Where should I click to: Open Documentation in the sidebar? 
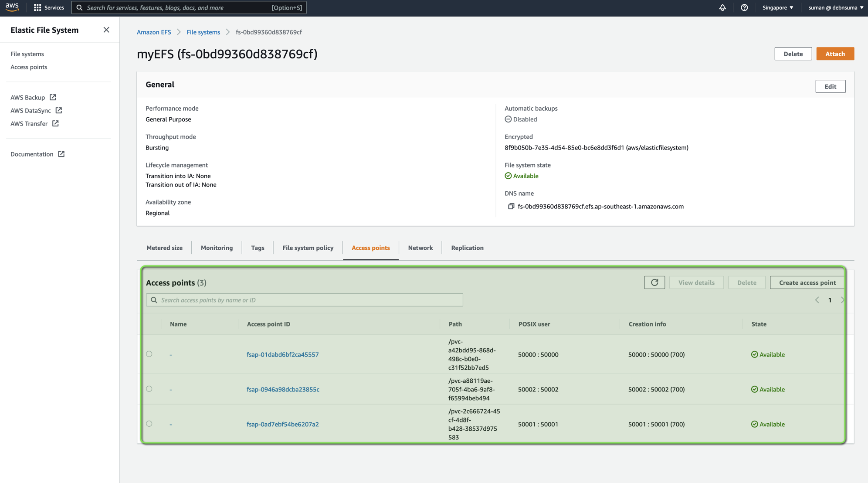(x=32, y=154)
